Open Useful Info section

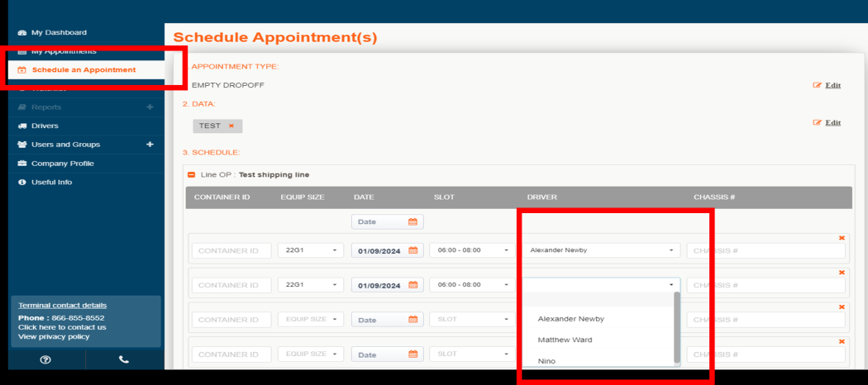[51, 182]
